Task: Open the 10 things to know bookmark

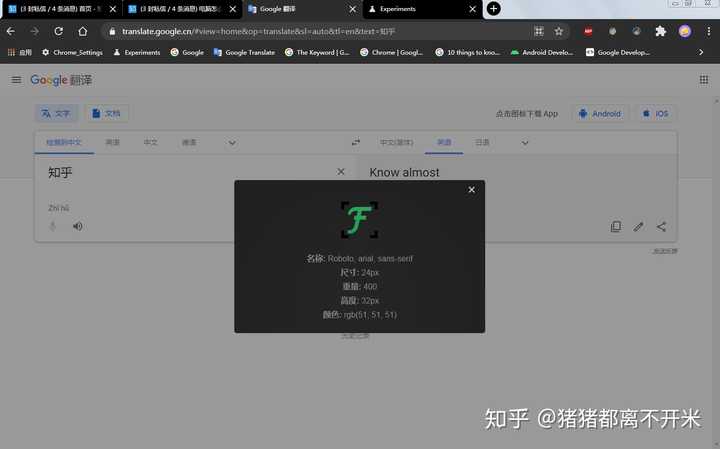Action: pyautogui.click(x=467, y=52)
